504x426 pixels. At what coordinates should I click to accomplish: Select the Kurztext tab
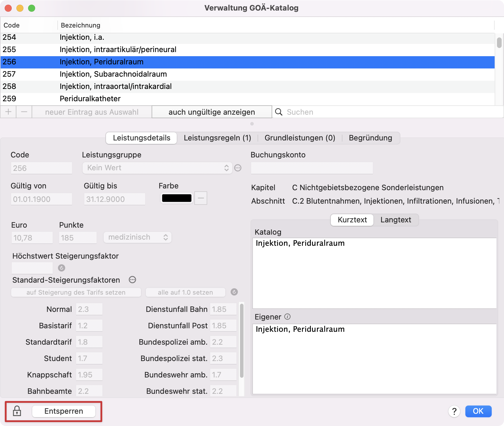[352, 220]
